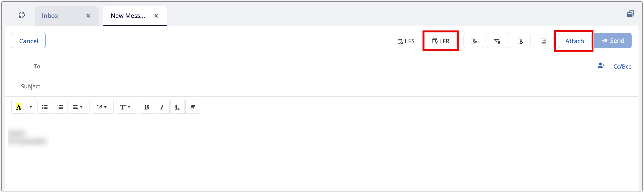Toggle underline formatting
The image size is (644, 192).
click(x=177, y=107)
